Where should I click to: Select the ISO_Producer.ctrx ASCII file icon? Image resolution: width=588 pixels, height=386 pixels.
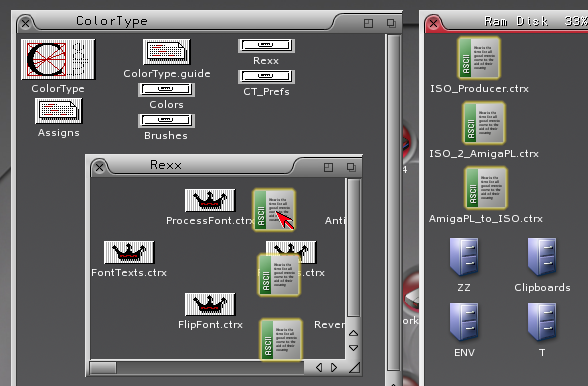click(x=479, y=58)
